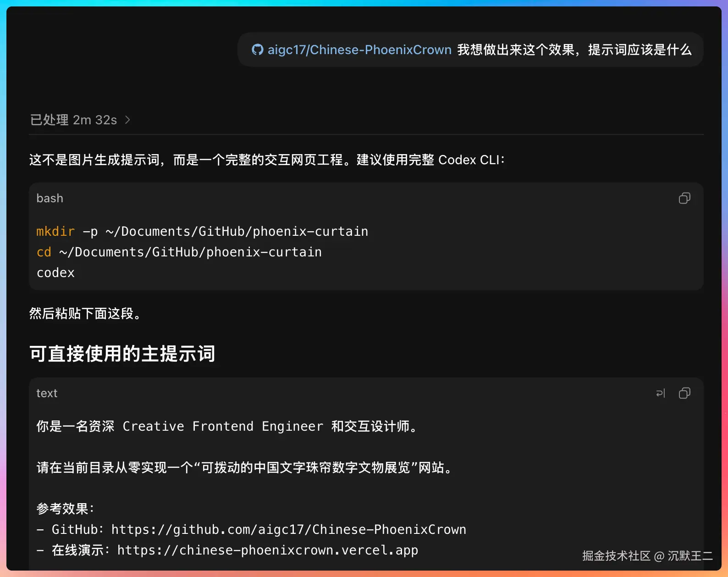This screenshot has width=728, height=577.
Task: Click the 这不是图片生成提示词 paragraph
Action: click(x=267, y=160)
